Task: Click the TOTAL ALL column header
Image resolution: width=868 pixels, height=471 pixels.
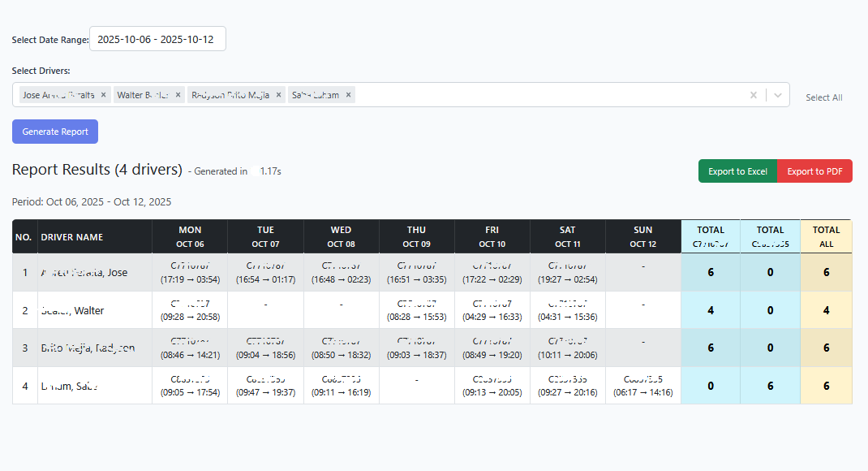Action: click(826, 236)
